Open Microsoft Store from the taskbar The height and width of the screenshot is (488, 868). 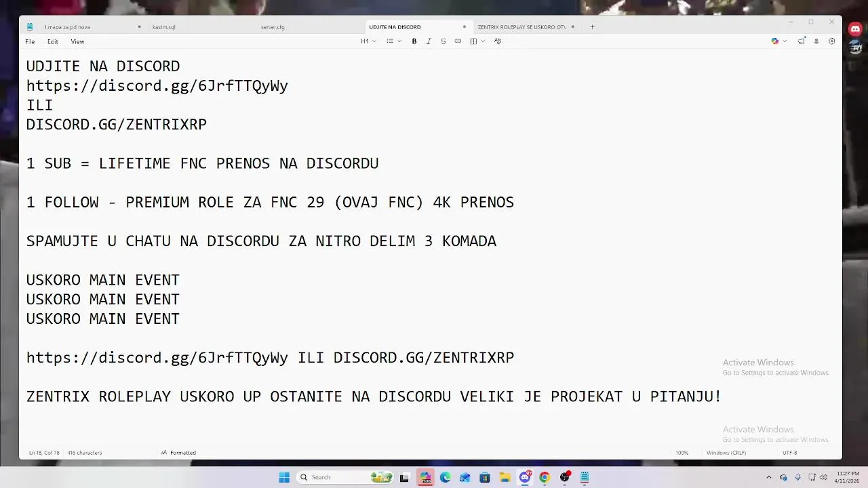tap(485, 477)
